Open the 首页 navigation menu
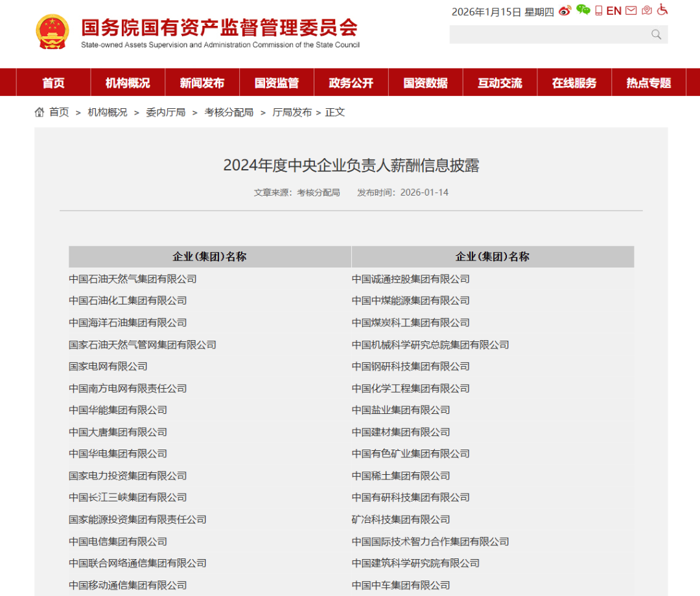This screenshot has height=596, width=700. (53, 83)
